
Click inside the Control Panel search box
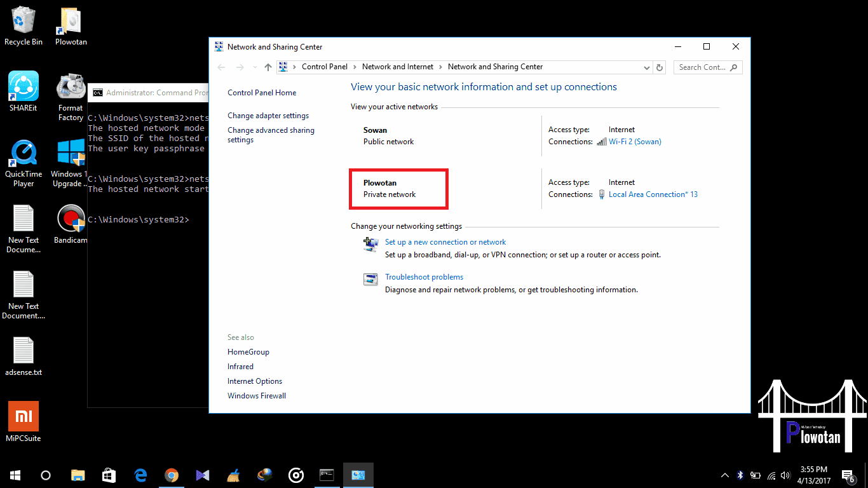(703, 67)
